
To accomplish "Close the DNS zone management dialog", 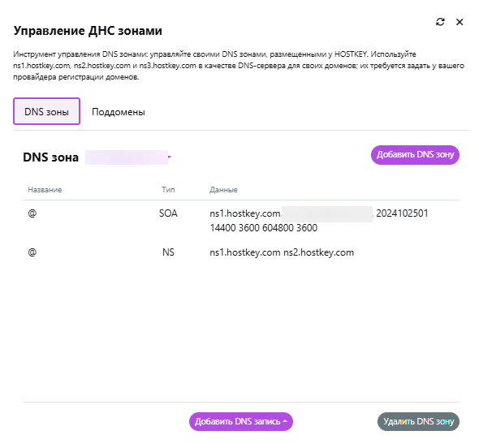I will [x=460, y=22].
